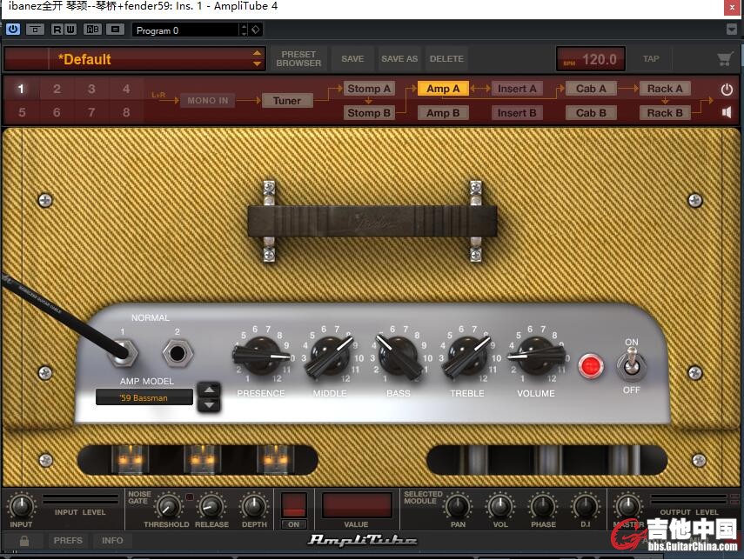Select signal chain routing 2
This screenshot has height=560, width=744.
click(x=57, y=89)
